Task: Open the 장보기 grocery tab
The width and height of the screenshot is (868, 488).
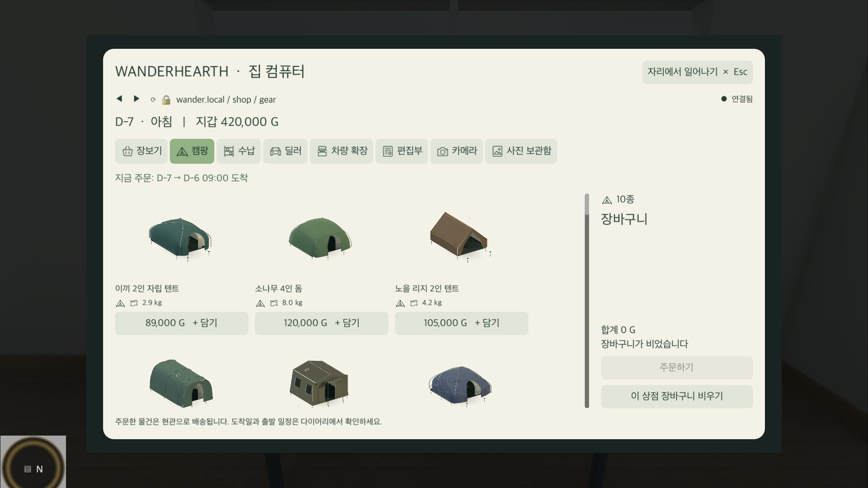Action: [x=142, y=151]
